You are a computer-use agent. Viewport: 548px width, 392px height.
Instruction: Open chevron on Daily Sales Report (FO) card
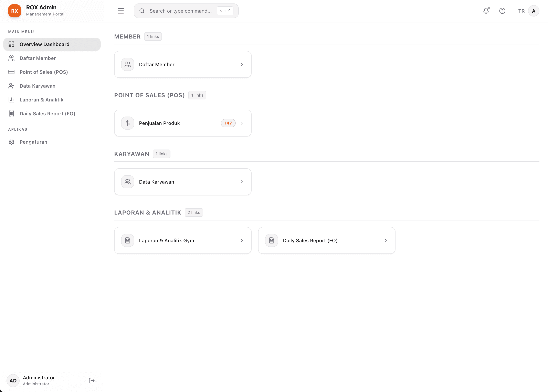[386, 240]
